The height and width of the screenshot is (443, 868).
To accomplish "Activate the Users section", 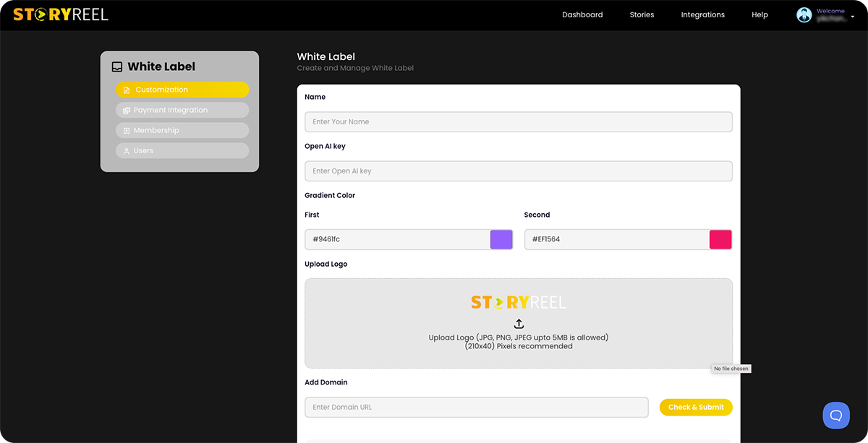I will pos(182,150).
